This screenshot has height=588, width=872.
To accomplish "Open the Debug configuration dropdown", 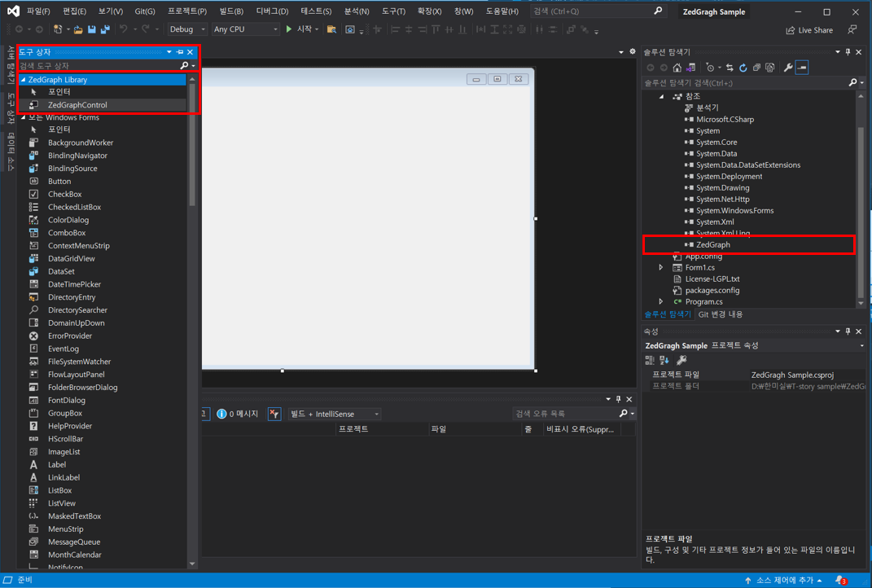I will pyautogui.click(x=187, y=29).
